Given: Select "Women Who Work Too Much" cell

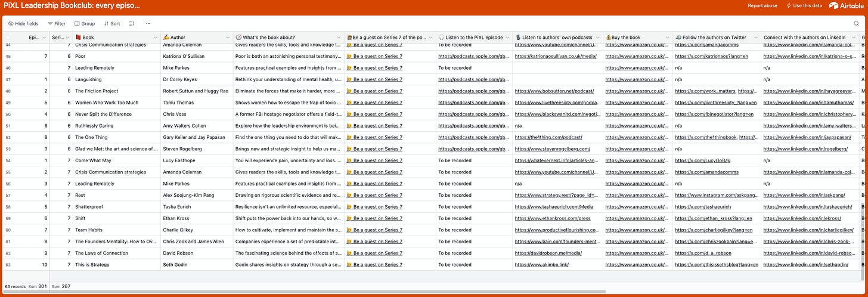Looking at the screenshot, I should click(117, 103).
